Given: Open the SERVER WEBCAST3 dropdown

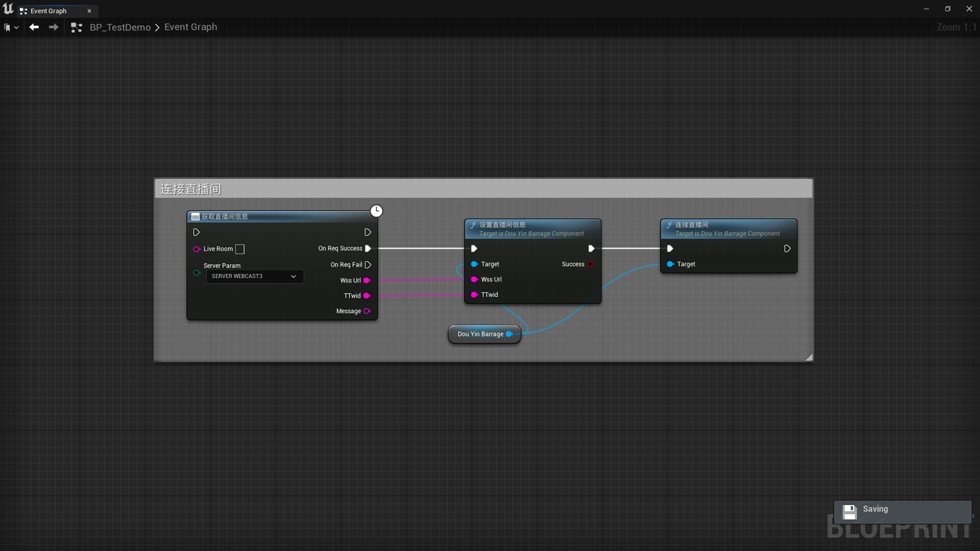Looking at the screenshot, I should pyautogui.click(x=254, y=276).
